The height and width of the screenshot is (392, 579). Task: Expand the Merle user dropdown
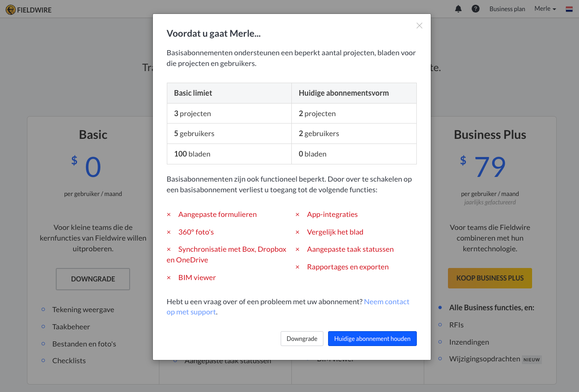[545, 9]
